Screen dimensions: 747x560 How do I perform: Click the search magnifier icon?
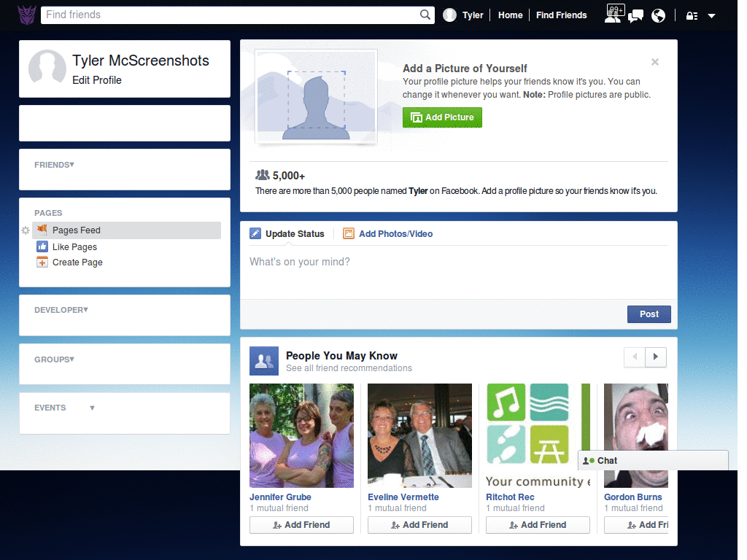tap(425, 15)
